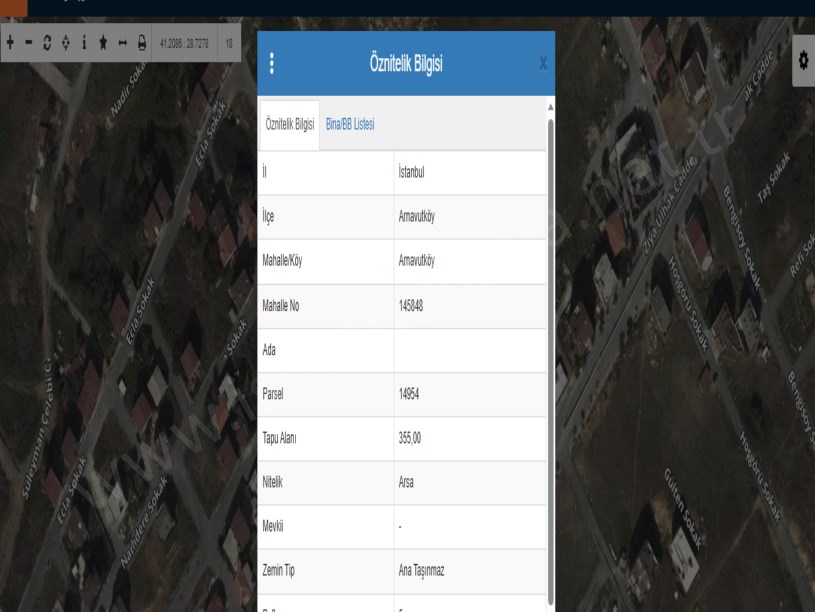Image resolution: width=815 pixels, height=612 pixels.
Task: Click the star favorites icon
Action: (103, 43)
